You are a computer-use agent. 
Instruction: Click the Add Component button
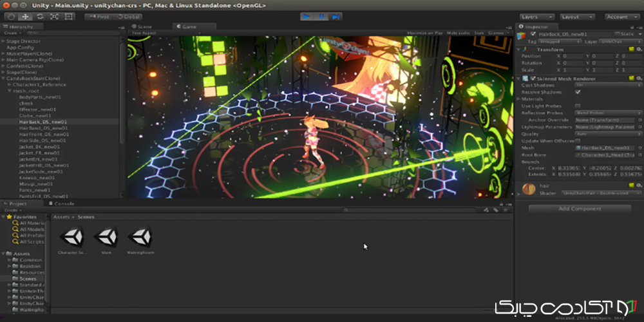(580, 209)
